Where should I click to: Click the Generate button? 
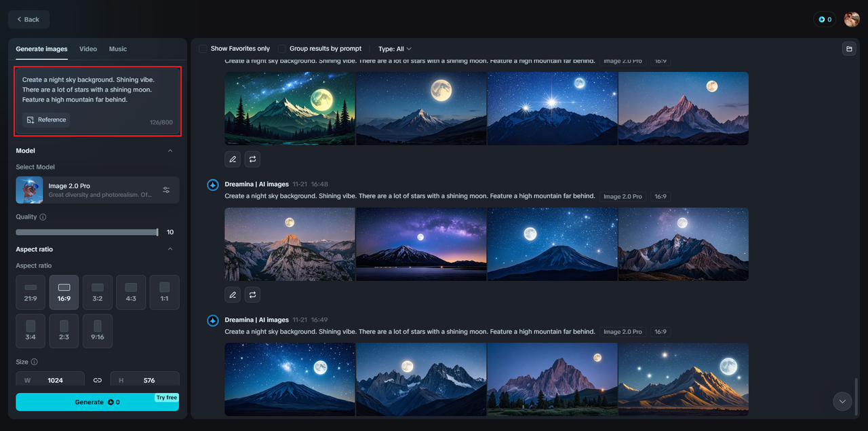click(x=98, y=402)
